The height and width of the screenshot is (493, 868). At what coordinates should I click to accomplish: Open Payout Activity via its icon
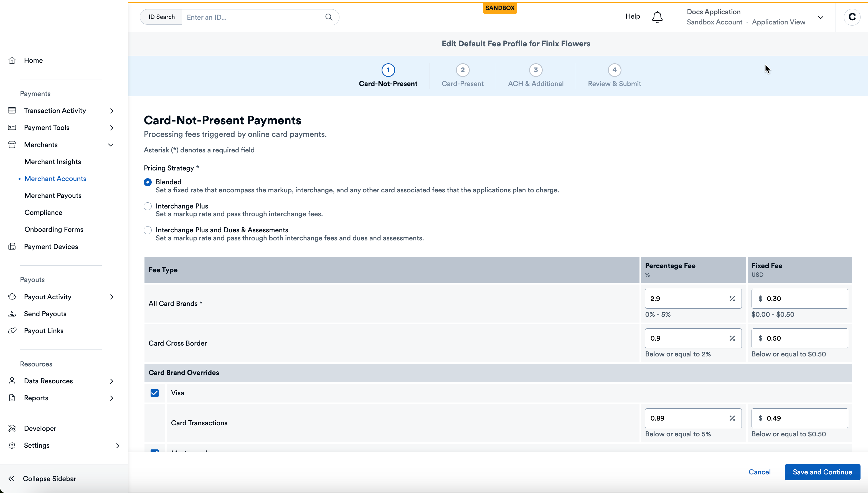coord(12,297)
